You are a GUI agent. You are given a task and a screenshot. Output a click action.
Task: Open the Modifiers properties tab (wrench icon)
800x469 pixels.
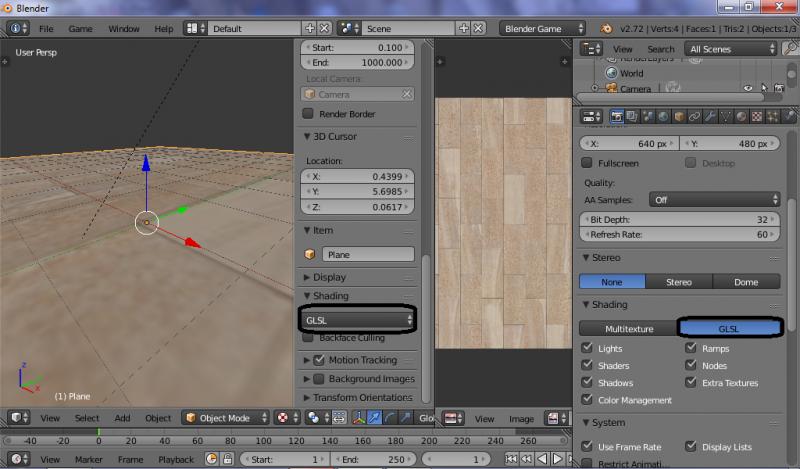(x=710, y=117)
